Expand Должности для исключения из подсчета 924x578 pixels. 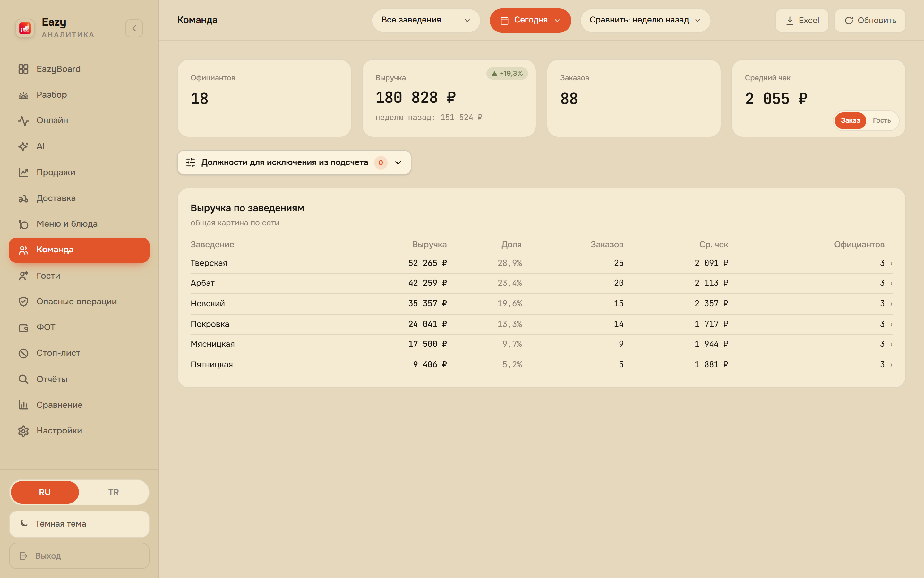(x=294, y=162)
